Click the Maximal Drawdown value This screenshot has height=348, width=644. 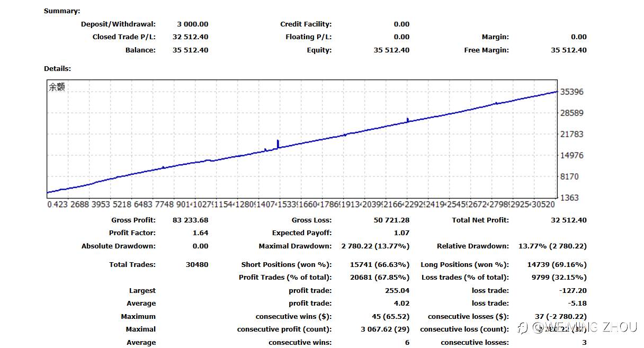pyautogui.click(x=375, y=246)
